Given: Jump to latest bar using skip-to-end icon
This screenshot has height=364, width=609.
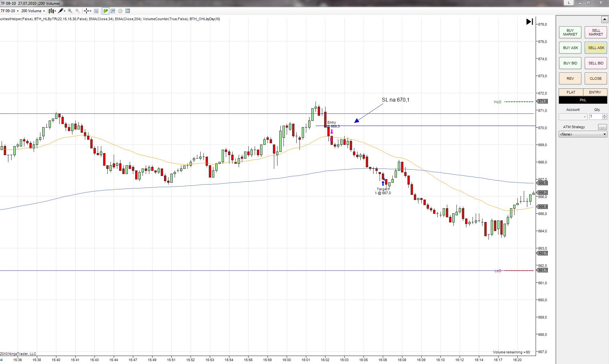Looking at the screenshot, I should (530, 21).
